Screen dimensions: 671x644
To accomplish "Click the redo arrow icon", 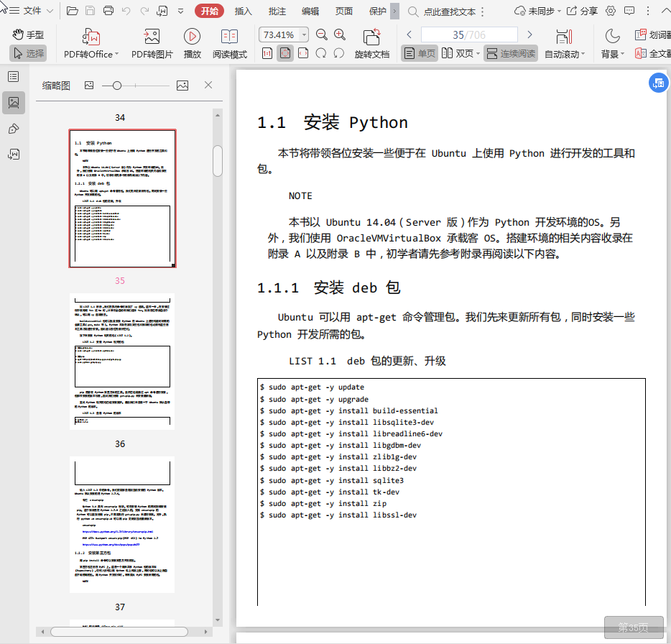I will (x=144, y=11).
